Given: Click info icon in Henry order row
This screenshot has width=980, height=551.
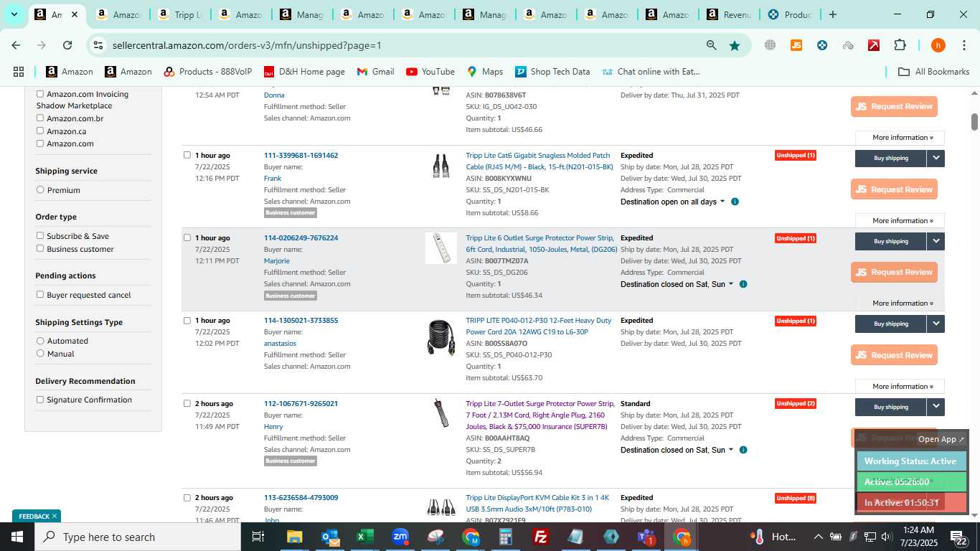Looking at the screenshot, I should [743, 450].
